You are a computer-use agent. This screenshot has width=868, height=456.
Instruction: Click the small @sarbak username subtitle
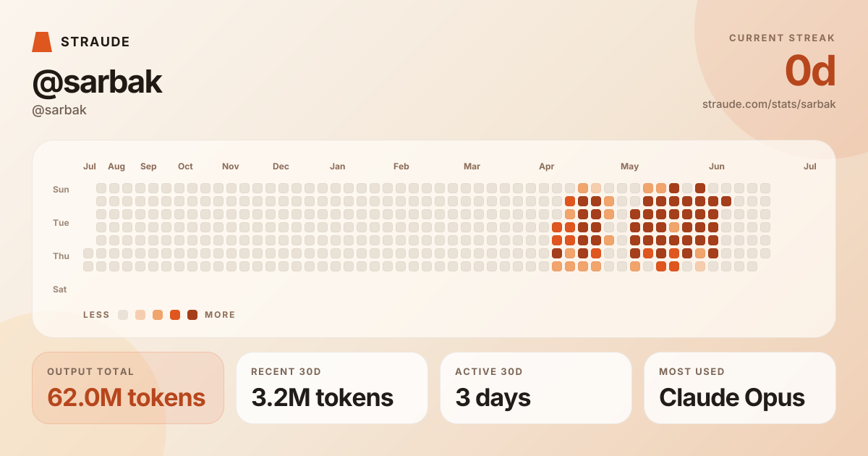point(59,111)
